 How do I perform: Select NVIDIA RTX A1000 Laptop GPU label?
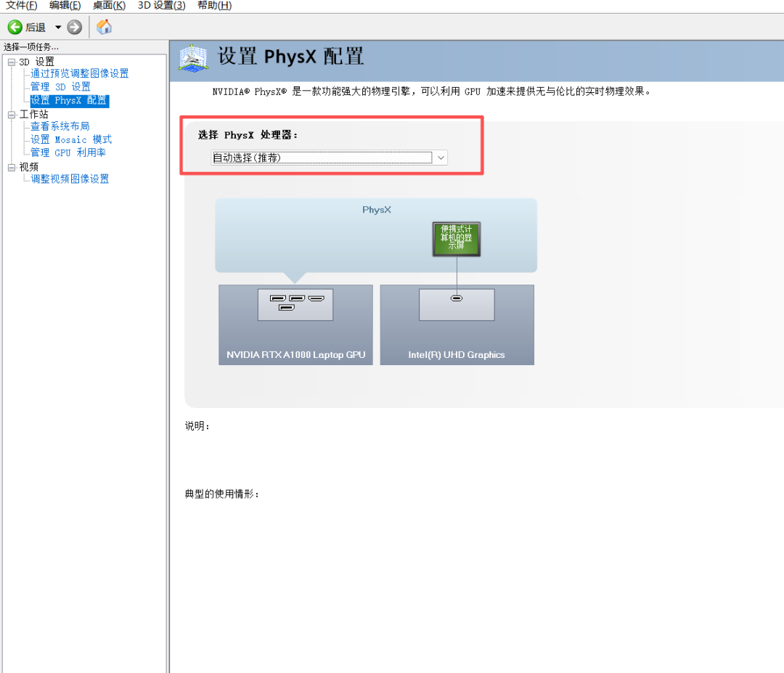pyautogui.click(x=296, y=354)
